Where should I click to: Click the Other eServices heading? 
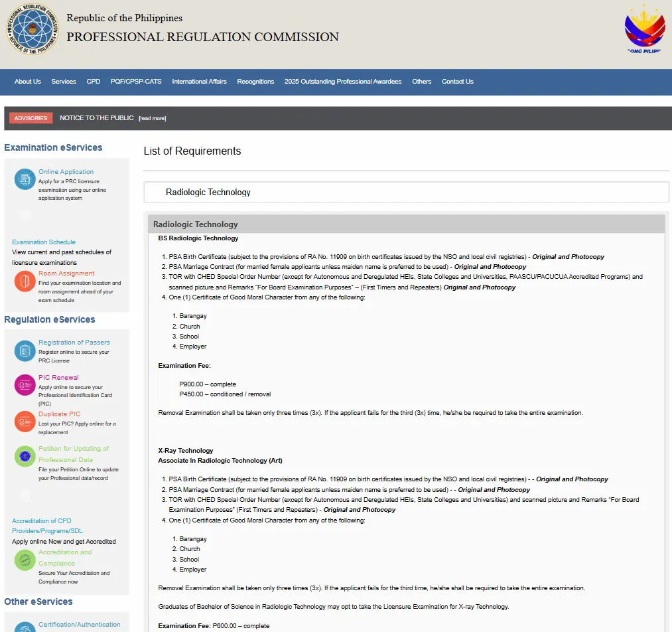[38, 601]
